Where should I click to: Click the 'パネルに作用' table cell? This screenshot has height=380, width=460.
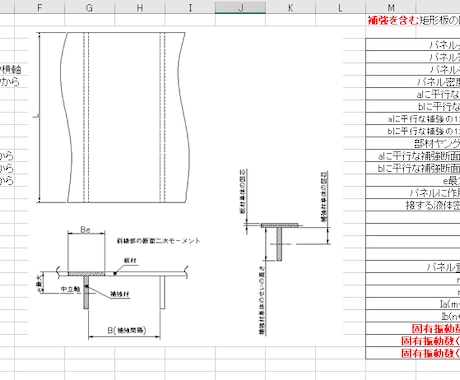click(x=413, y=193)
